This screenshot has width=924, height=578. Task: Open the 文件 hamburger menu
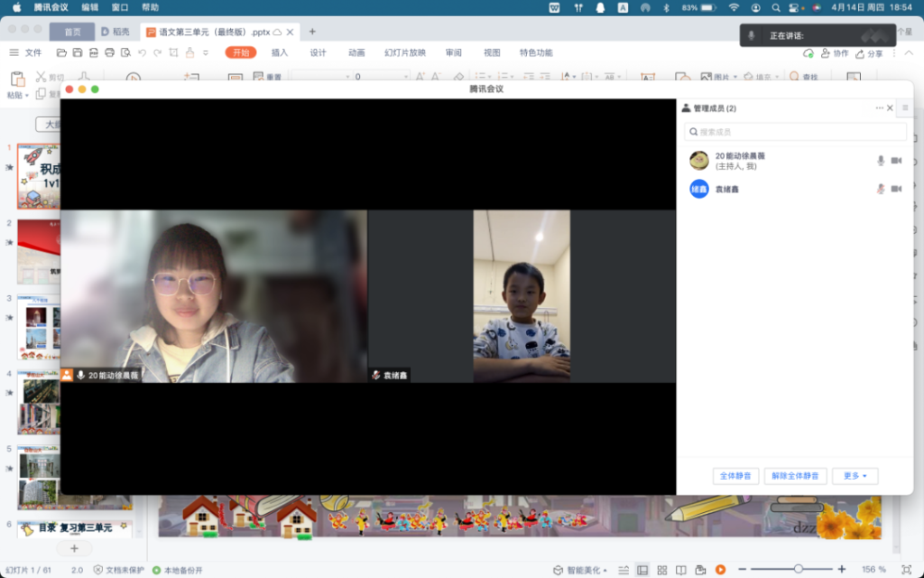pyautogui.click(x=25, y=52)
